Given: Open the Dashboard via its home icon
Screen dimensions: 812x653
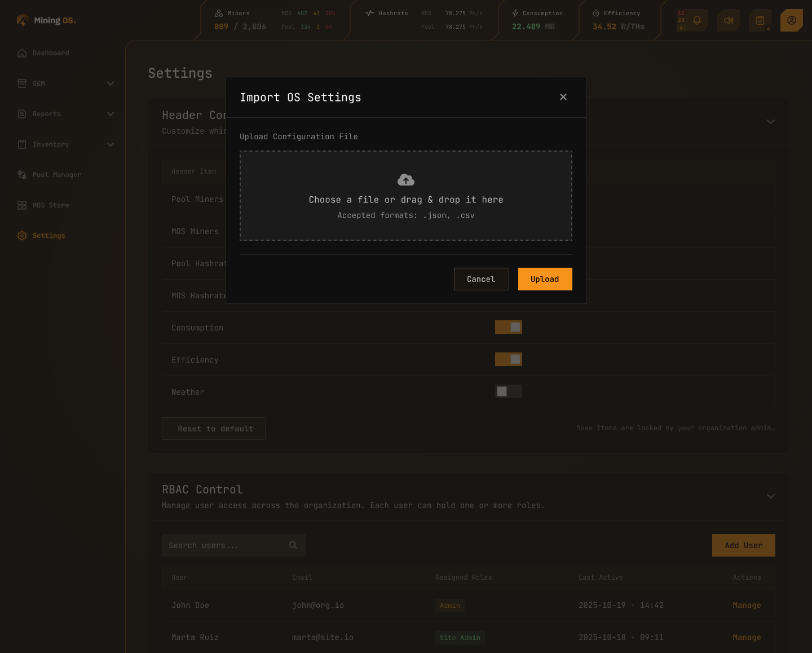Looking at the screenshot, I should tap(21, 52).
